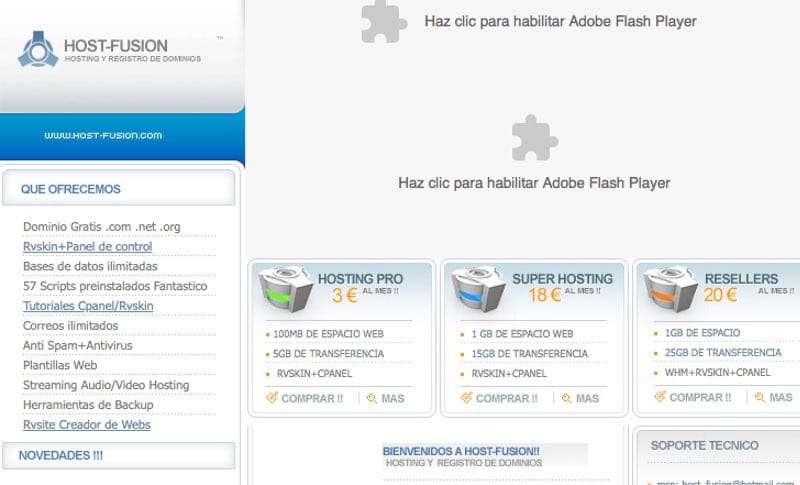The width and height of the screenshot is (800, 485).
Task: Buy Super Hosting via COMPRAR !! link
Action: [507, 399]
